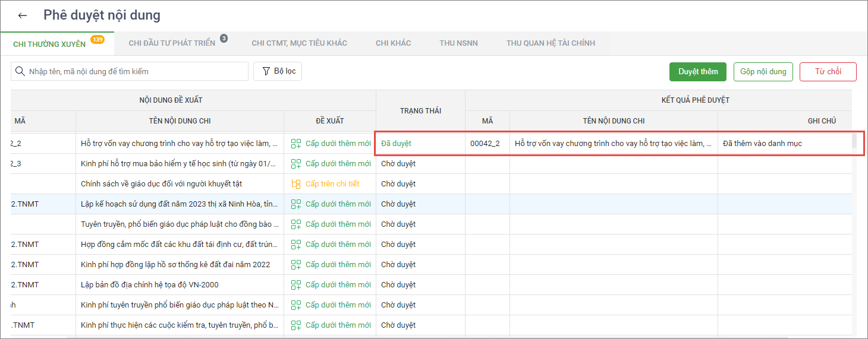Click the back arrow beside Phê duyệt nội dung
The image size is (868, 339).
click(x=23, y=15)
